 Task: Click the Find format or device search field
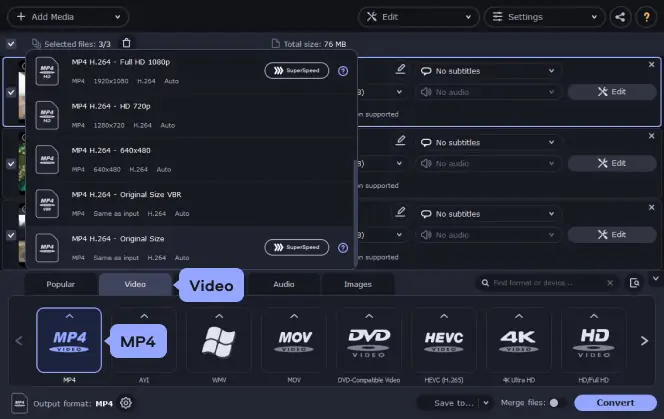tap(547, 283)
